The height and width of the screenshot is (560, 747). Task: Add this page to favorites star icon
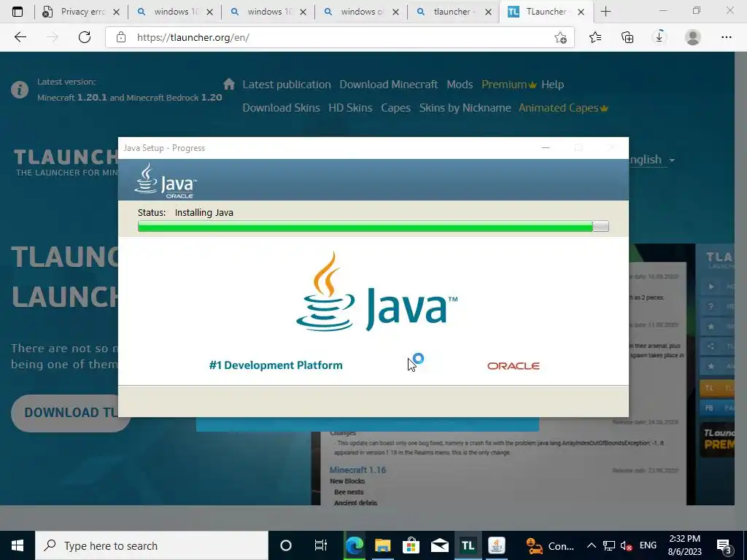(x=561, y=38)
